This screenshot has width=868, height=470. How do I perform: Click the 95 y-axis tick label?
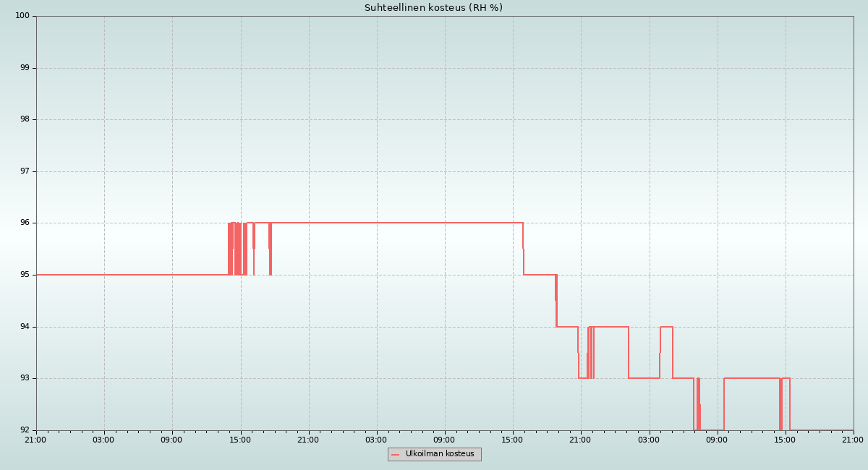coord(25,275)
